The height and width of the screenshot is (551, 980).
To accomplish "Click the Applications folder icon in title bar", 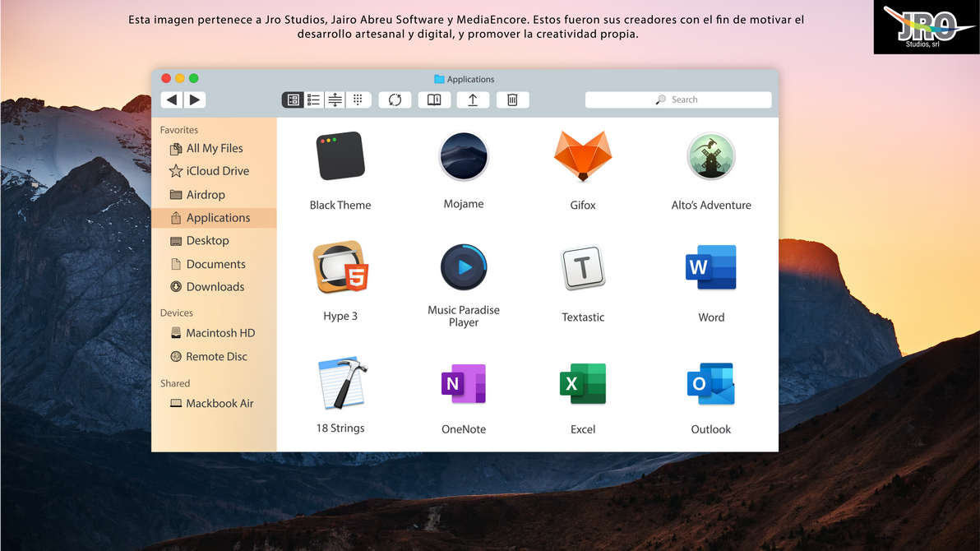I will tap(439, 80).
